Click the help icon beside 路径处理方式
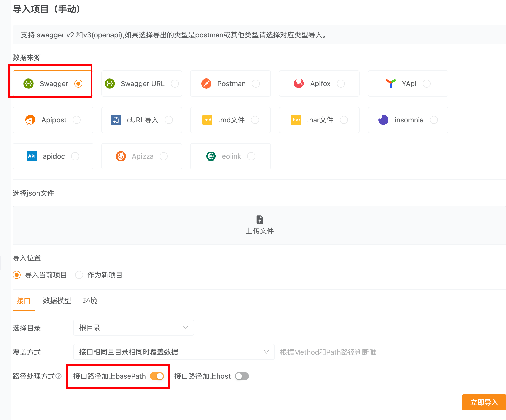Viewport: 506px width, 420px height. click(59, 376)
